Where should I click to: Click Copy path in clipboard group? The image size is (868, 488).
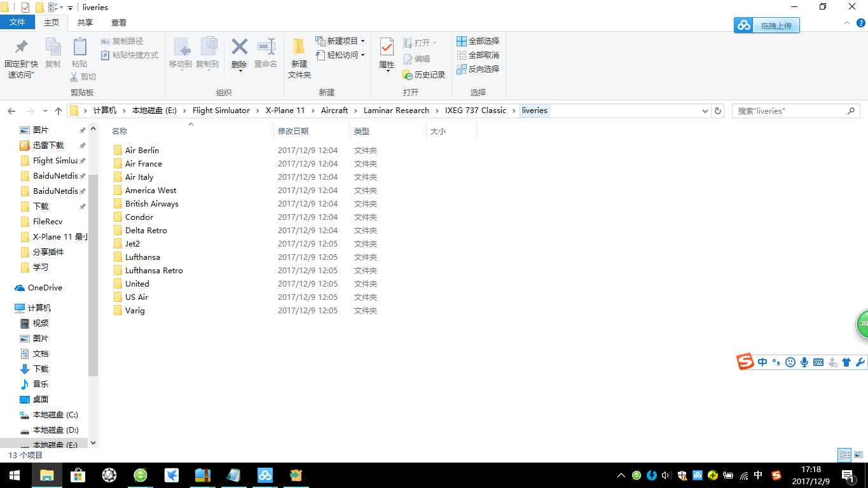coord(122,41)
